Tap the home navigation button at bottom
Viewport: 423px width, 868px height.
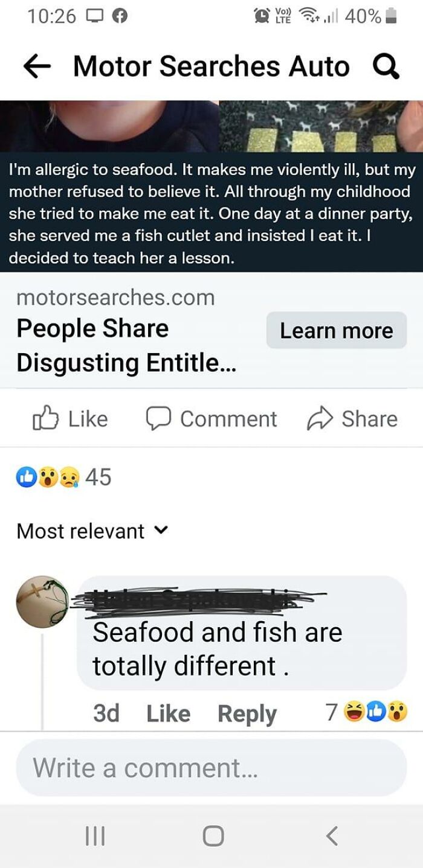[213, 836]
